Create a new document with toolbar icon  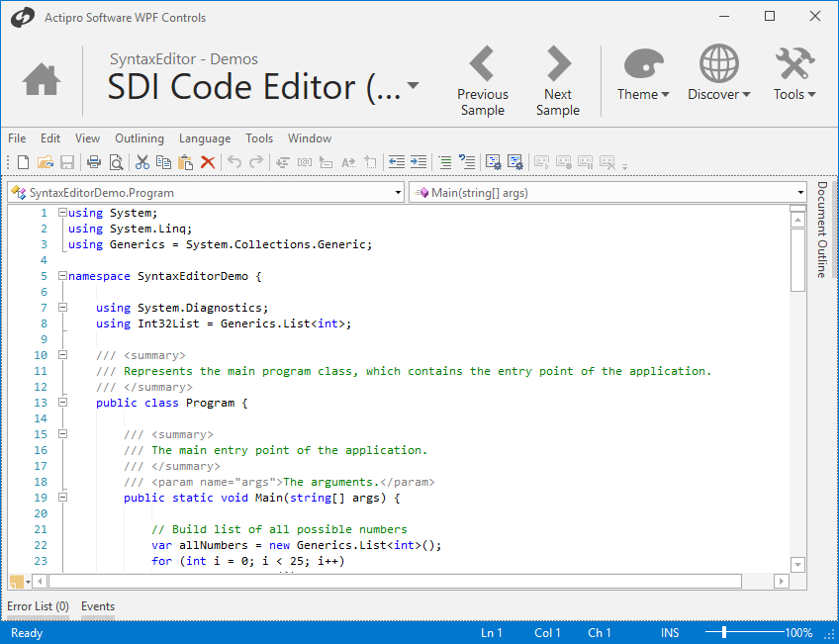click(x=23, y=162)
